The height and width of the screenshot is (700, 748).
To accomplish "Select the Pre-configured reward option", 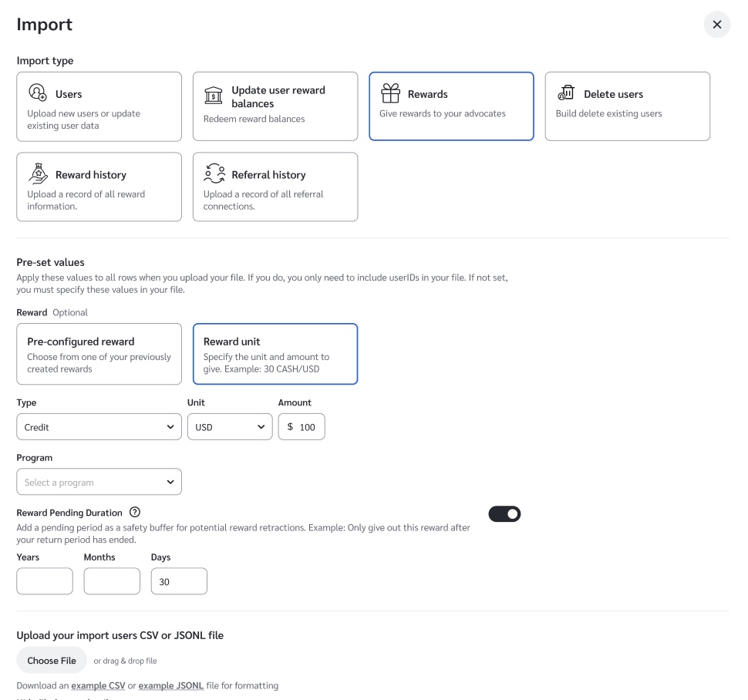I will [99, 354].
